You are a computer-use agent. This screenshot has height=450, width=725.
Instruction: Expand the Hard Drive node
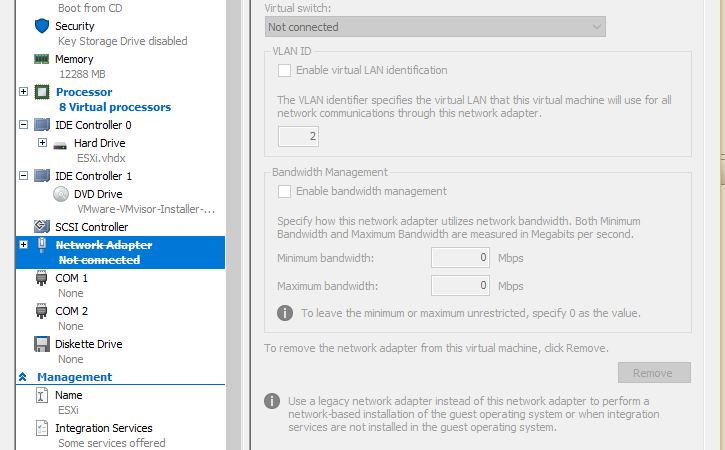(42, 143)
